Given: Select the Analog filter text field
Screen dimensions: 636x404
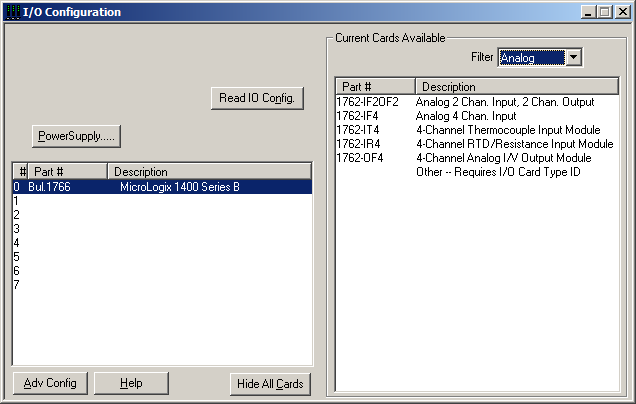Looking at the screenshot, I should (532, 58).
